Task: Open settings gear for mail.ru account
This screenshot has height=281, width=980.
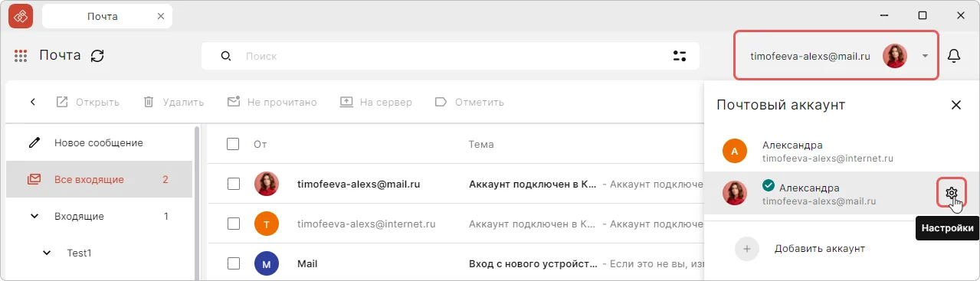Action: (952, 193)
